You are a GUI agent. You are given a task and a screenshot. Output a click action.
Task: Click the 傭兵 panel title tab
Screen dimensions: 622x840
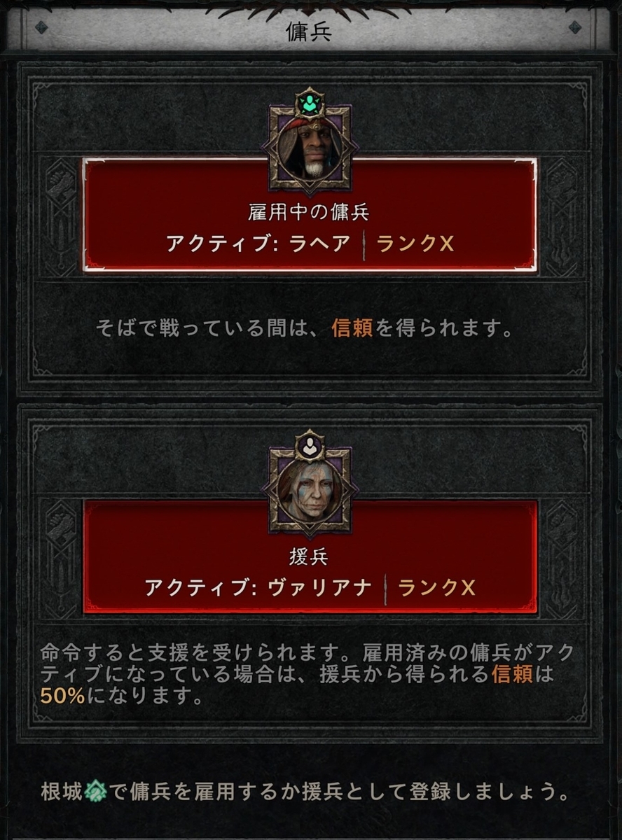310,30
